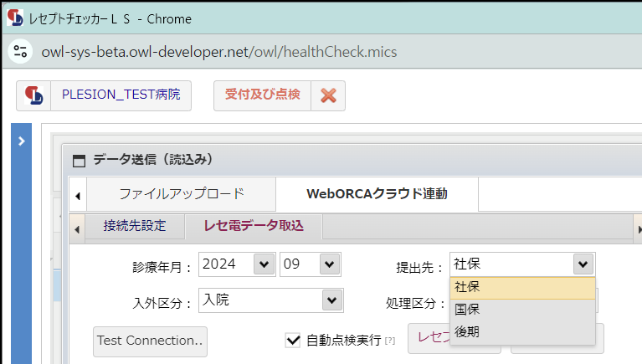This screenshot has height=364, width=642.
Task: Open the 入外区分 入院 dropdown
Action: 332,300
